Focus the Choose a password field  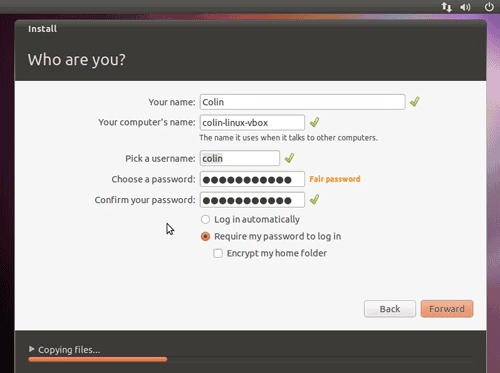click(x=252, y=179)
